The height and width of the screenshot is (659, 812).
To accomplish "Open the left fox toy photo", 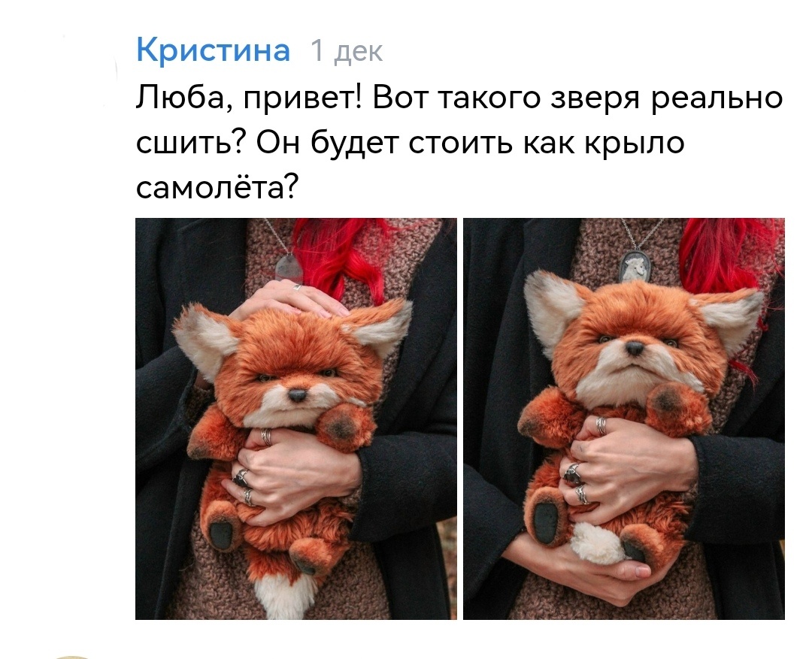I will point(295,419).
